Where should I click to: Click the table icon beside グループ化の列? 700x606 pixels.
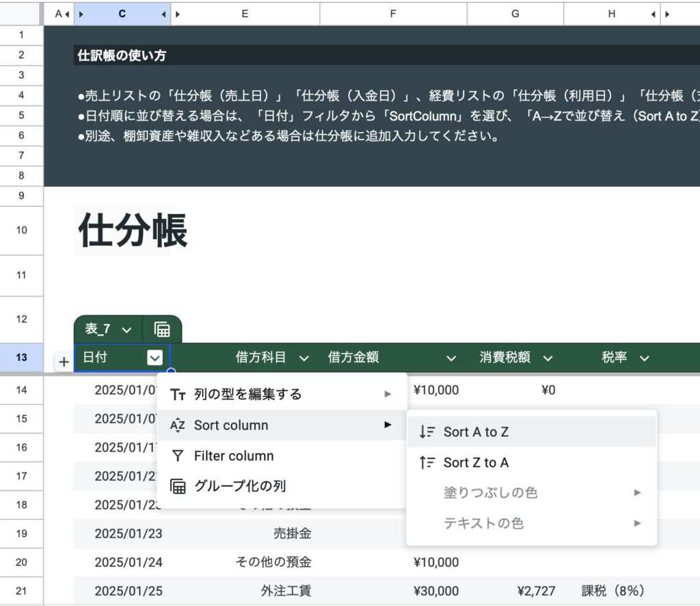pyautogui.click(x=178, y=486)
